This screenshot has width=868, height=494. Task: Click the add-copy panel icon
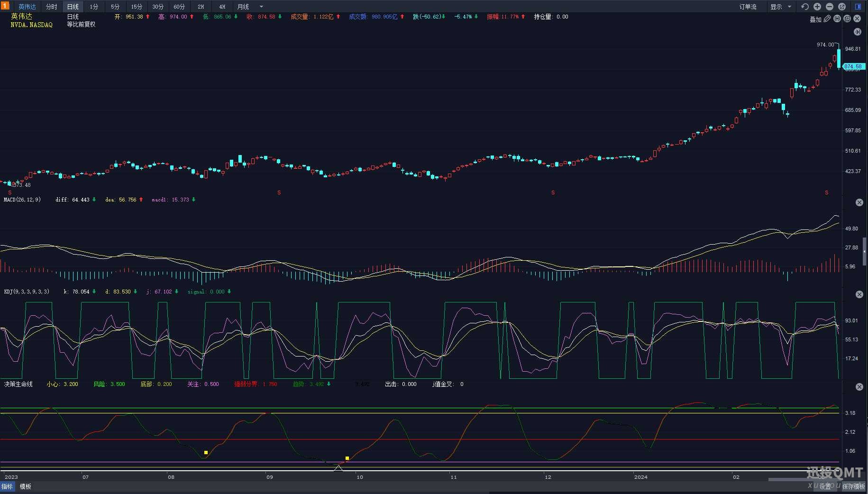847,18
